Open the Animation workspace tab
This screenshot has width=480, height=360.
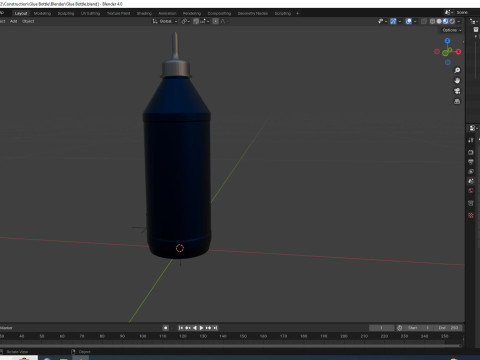coord(167,13)
